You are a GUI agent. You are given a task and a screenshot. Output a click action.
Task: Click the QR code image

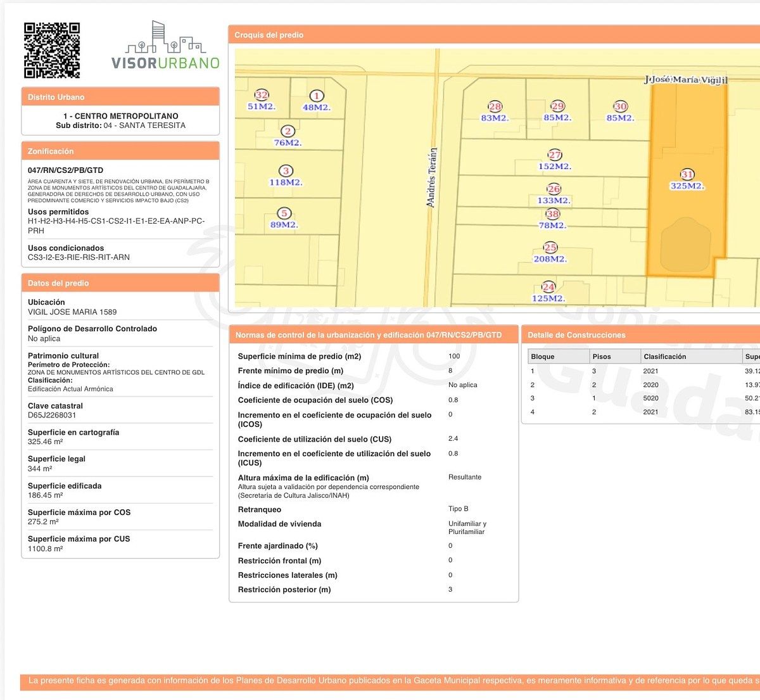click(52, 50)
